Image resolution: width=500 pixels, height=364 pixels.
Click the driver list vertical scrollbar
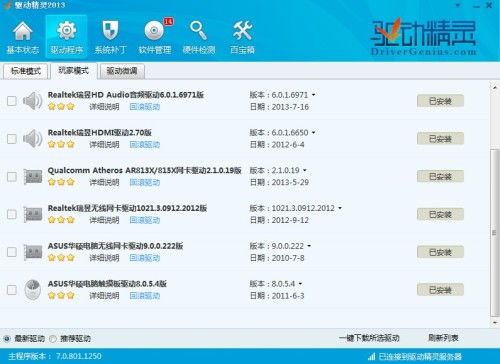[494, 233]
